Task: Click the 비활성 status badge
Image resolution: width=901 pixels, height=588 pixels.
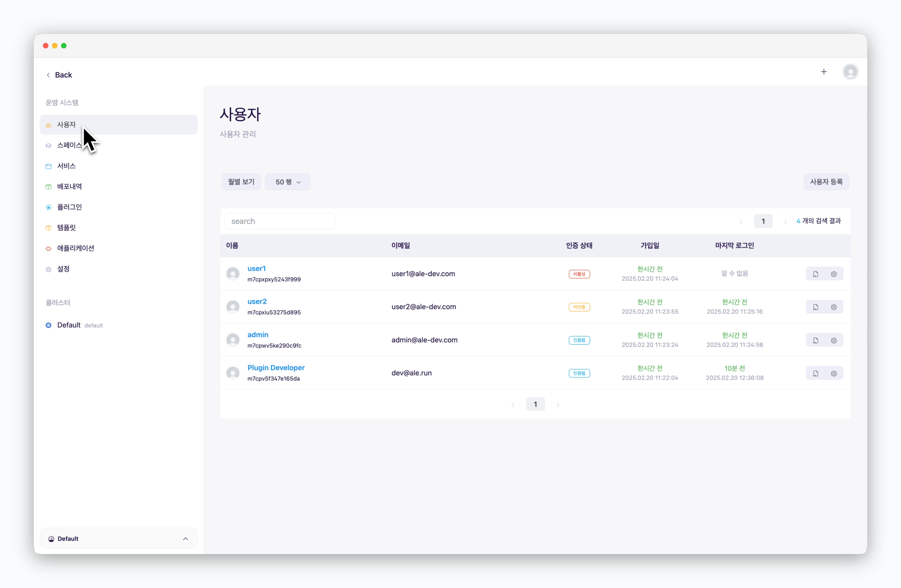Action: coord(579,274)
